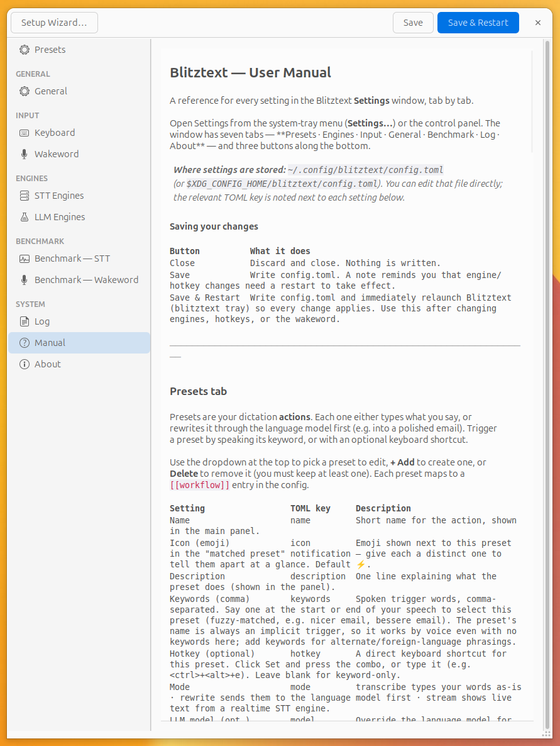Close the settings window with X
560x746 pixels.
(538, 23)
